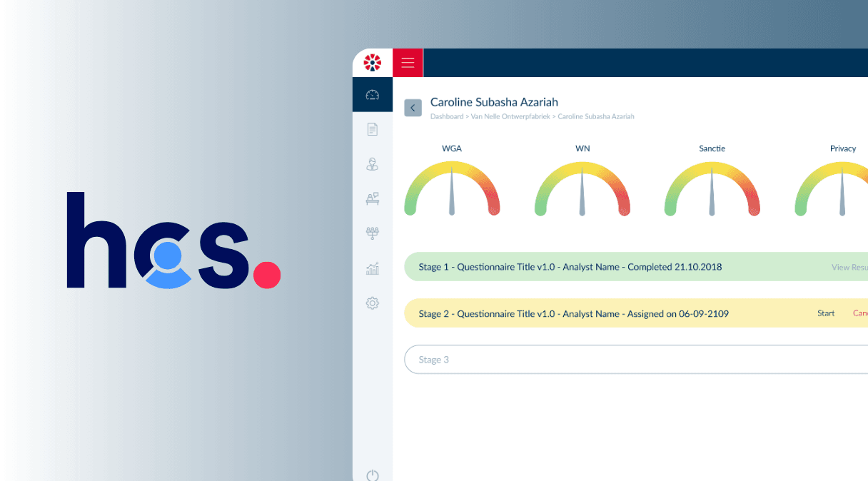Click Start on the Stage 2 row
The height and width of the screenshot is (481, 868).
coord(826,313)
